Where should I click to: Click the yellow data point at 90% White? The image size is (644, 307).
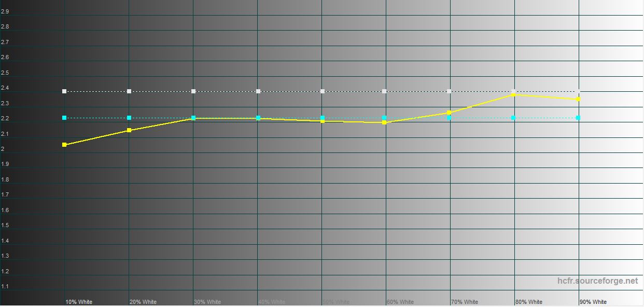(x=578, y=99)
